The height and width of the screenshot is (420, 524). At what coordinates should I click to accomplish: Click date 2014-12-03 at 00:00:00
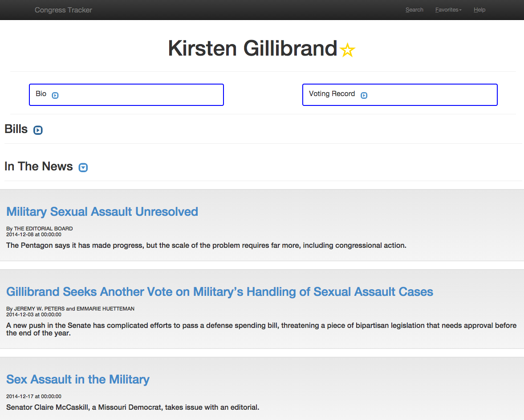click(x=34, y=315)
